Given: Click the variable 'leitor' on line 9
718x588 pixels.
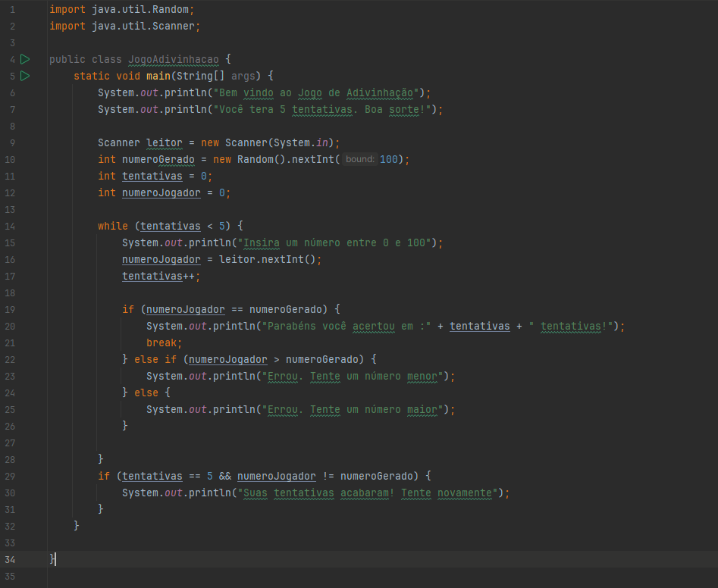Looking at the screenshot, I should coord(165,142).
